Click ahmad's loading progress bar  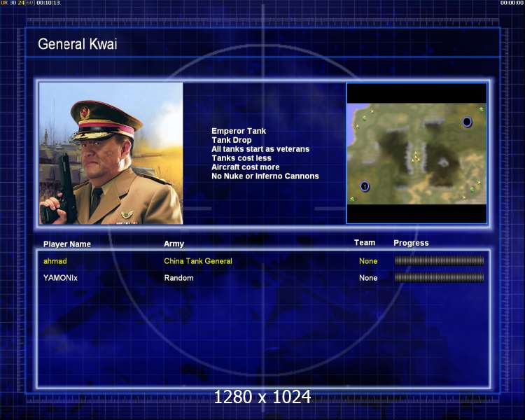(440, 260)
